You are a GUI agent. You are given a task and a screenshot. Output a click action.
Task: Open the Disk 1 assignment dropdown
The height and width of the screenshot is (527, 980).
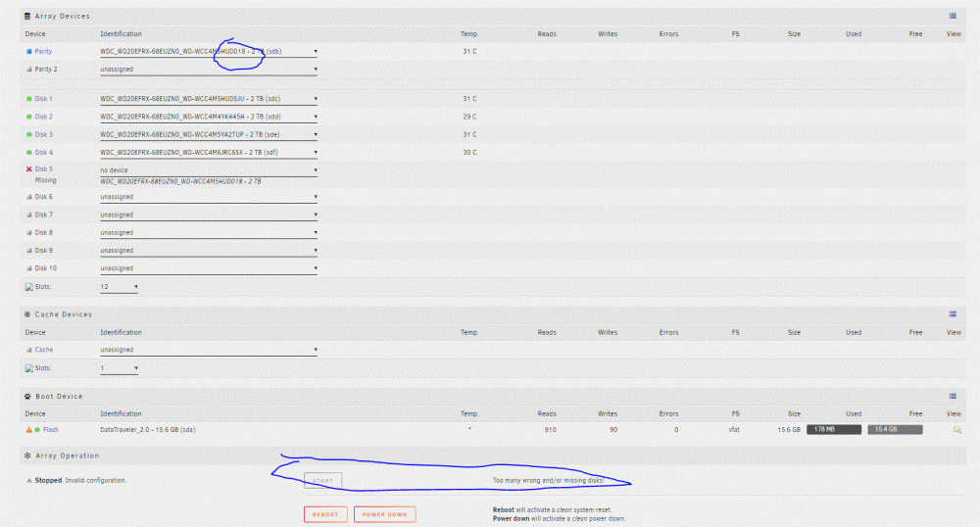point(209,99)
